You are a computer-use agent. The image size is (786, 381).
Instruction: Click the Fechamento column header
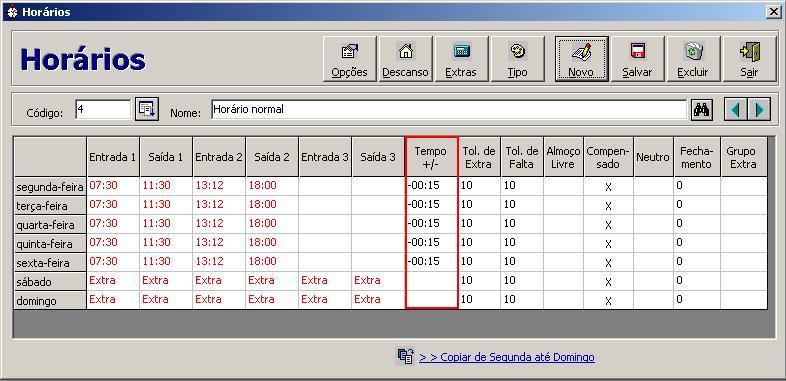(x=697, y=157)
